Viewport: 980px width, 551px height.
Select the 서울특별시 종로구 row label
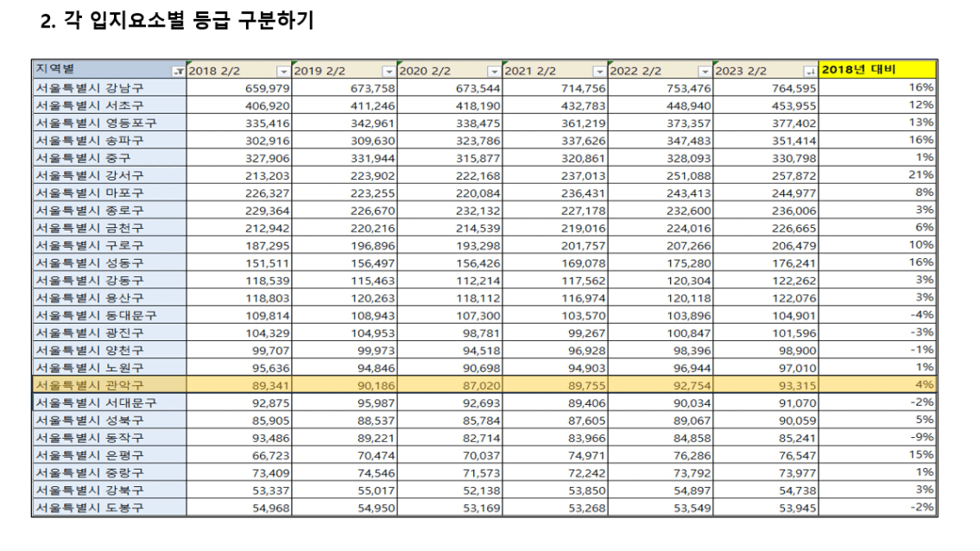coord(109,210)
